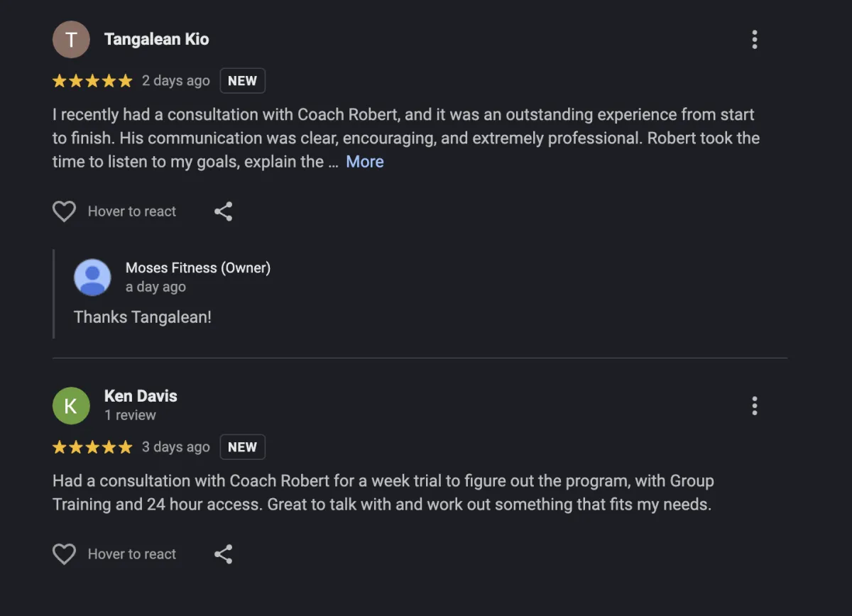Share Tangalean Kio's review

pos(224,211)
